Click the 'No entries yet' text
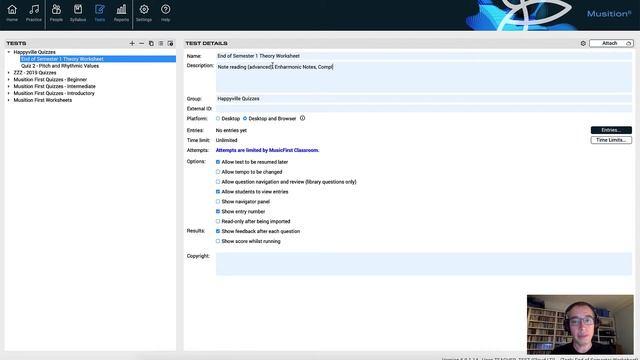The height and width of the screenshot is (360, 640). click(231, 131)
